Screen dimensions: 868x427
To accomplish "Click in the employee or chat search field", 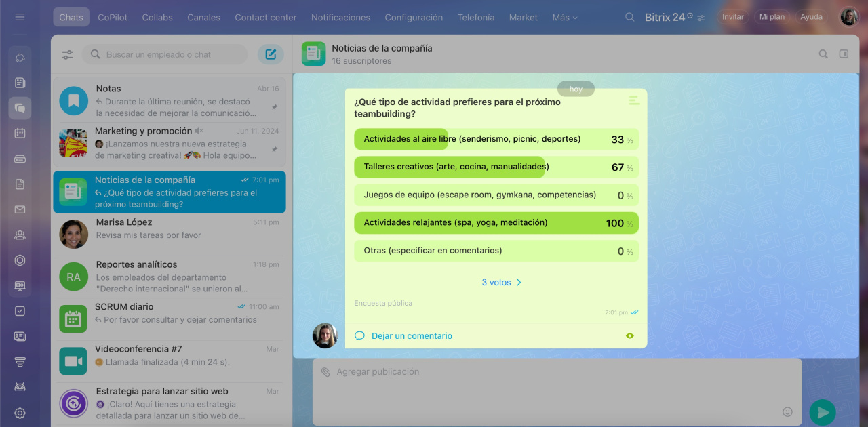I will click(165, 54).
